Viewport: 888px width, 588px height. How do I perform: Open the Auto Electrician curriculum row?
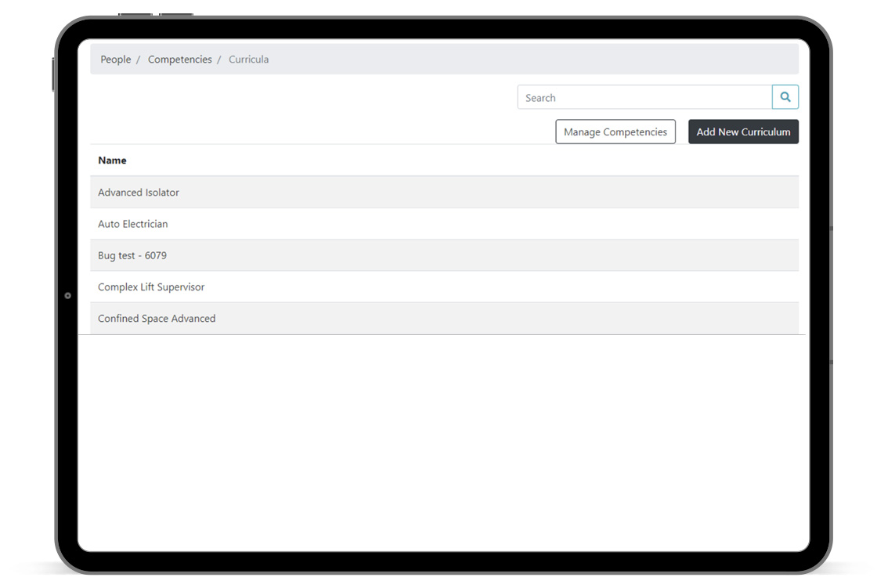[x=444, y=224]
